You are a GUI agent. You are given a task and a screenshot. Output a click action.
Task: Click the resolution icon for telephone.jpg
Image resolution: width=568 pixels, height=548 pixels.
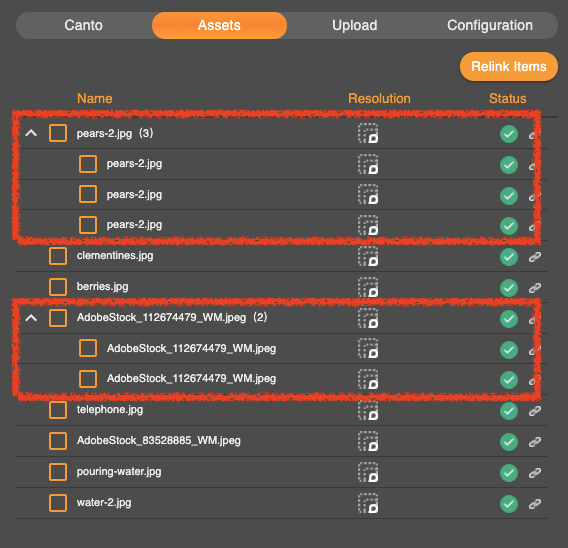pyautogui.click(x=368, y=410)
